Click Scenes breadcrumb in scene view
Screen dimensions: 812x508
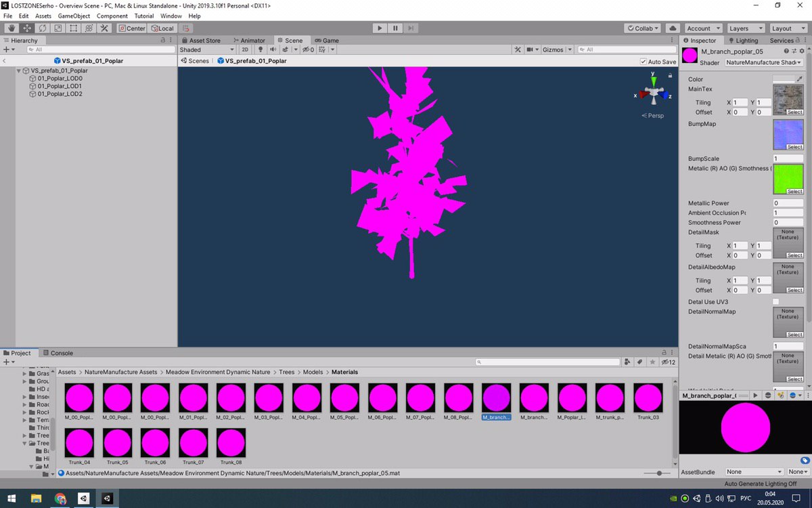coord(194,61)
